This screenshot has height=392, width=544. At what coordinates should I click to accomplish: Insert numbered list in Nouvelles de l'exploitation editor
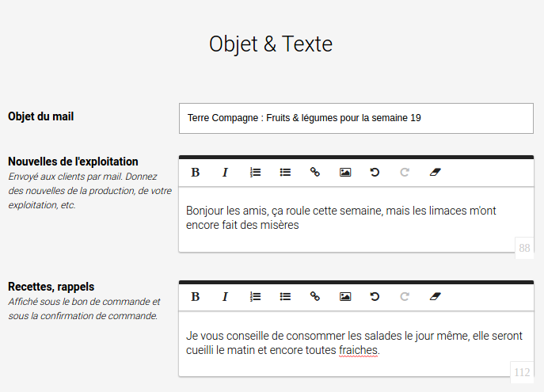point(255,173)
